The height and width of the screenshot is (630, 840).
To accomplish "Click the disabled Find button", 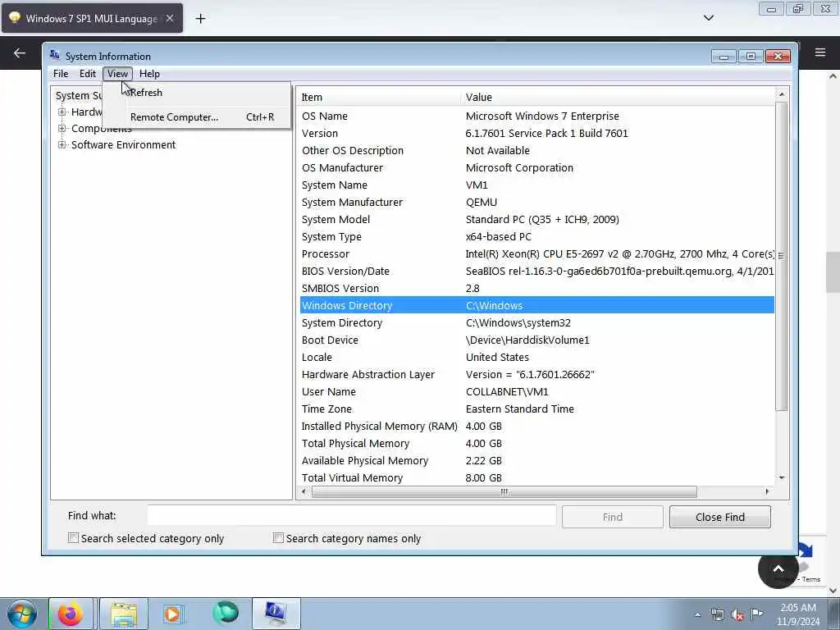I will (x=612, y=517).
